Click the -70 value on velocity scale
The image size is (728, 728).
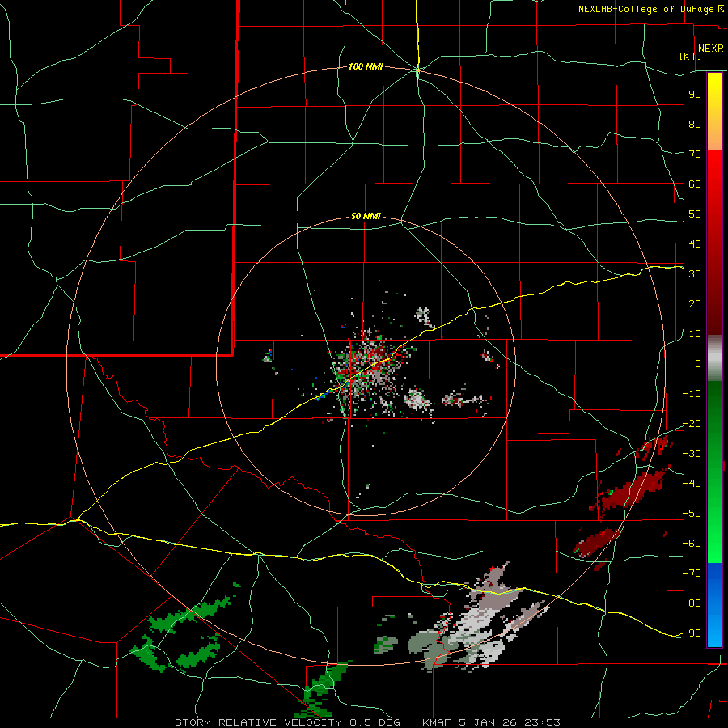[692, 574]
